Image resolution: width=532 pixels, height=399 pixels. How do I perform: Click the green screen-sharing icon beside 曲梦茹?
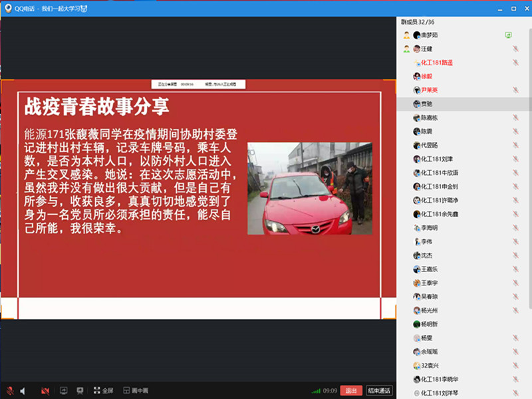pyautogui.click(x=508, y=35)
